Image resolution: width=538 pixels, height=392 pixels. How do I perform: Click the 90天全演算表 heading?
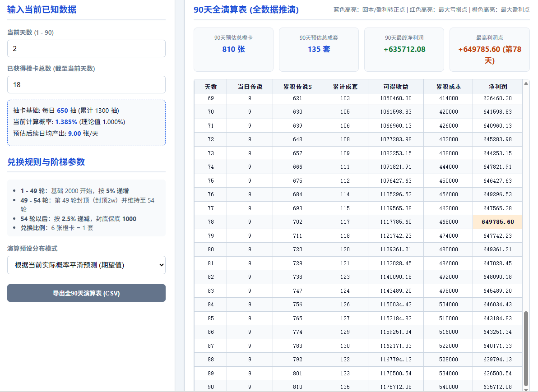click(246, 9)
